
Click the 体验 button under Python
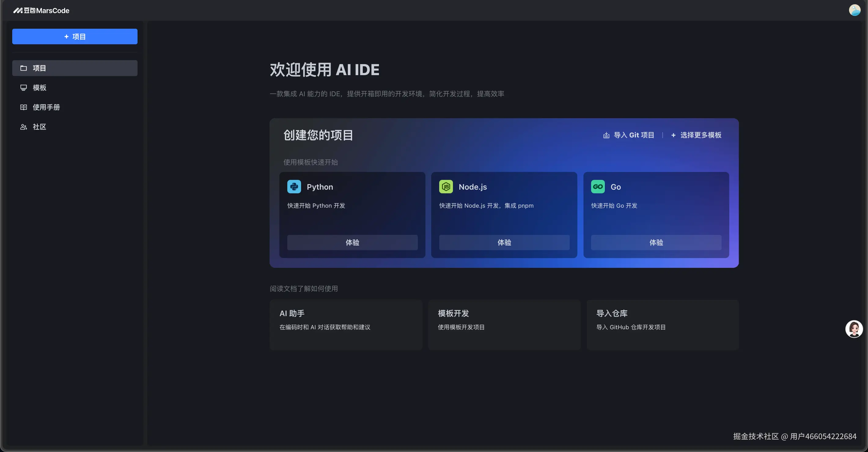tap(352, 242)
